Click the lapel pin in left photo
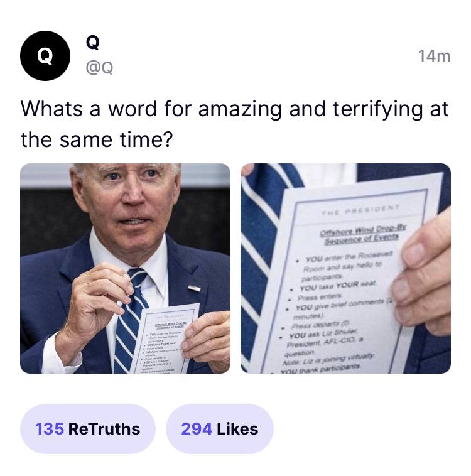This screenshot has width=471, height=476. (x=194, y=288)
